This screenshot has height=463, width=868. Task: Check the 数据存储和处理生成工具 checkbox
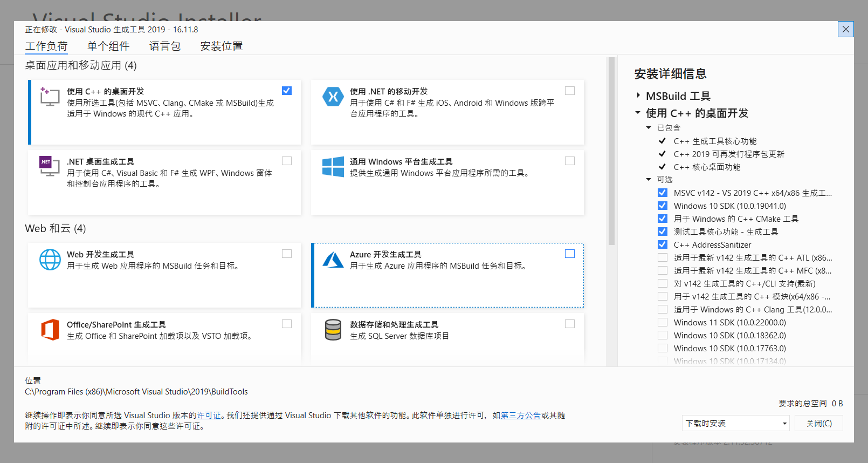[x=570, y=324]
